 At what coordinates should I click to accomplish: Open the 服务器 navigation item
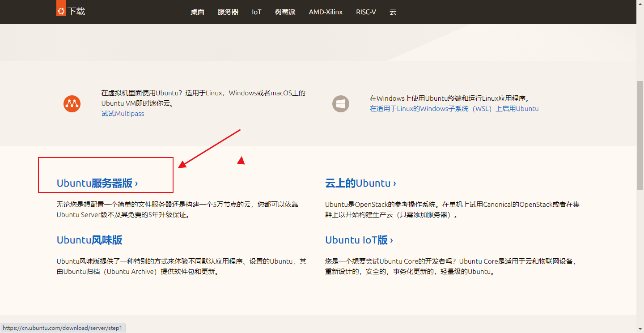[x=228, y=12]
